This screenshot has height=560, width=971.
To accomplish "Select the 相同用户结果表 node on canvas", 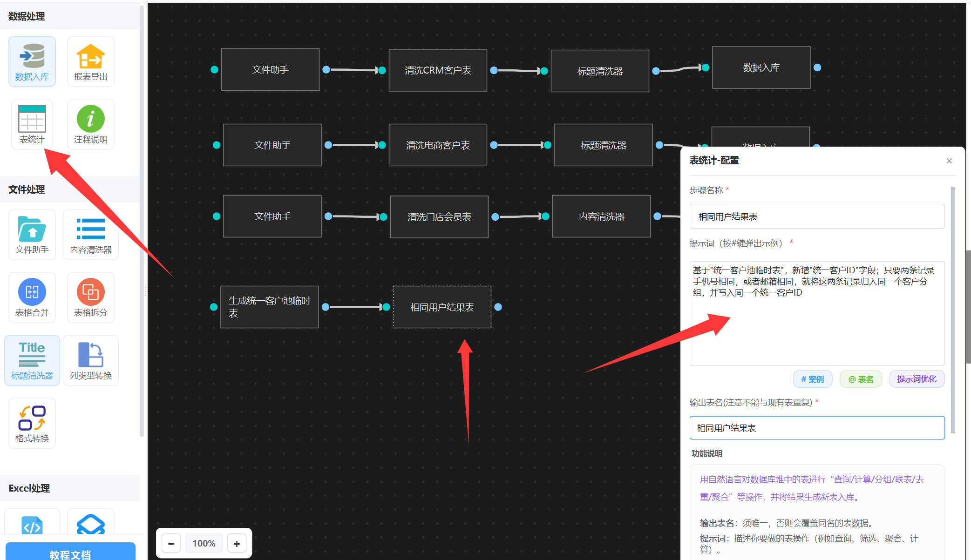I will pyautogui.click(x=442, y=307).
